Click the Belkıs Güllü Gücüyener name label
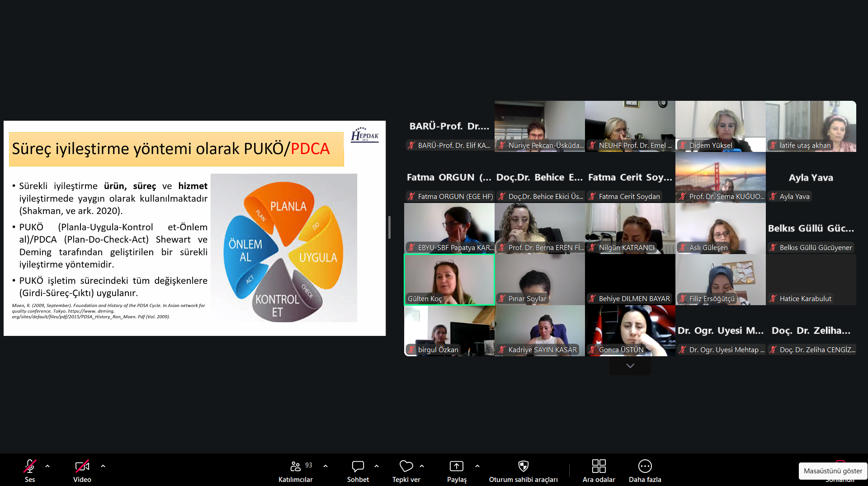The width and height of the screenshot is (868, 486). [816, 248]
